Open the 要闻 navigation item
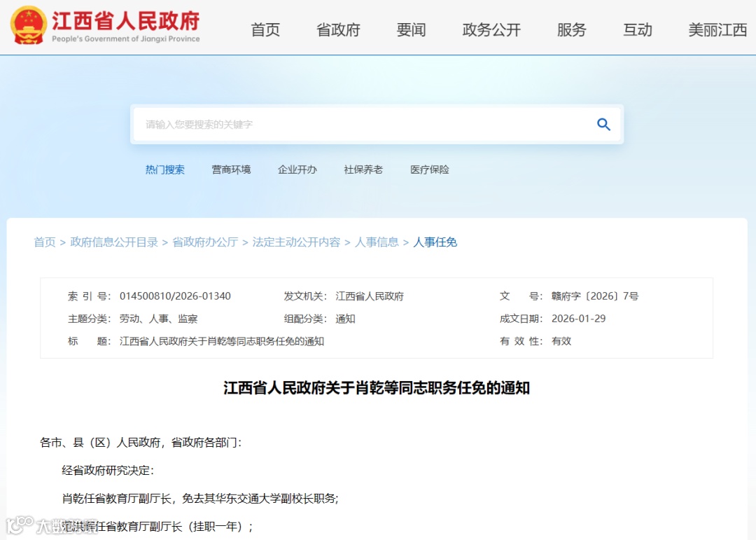The height and width of the screenshot is (540, 756). pyautogui.click(x=412, y=30)
